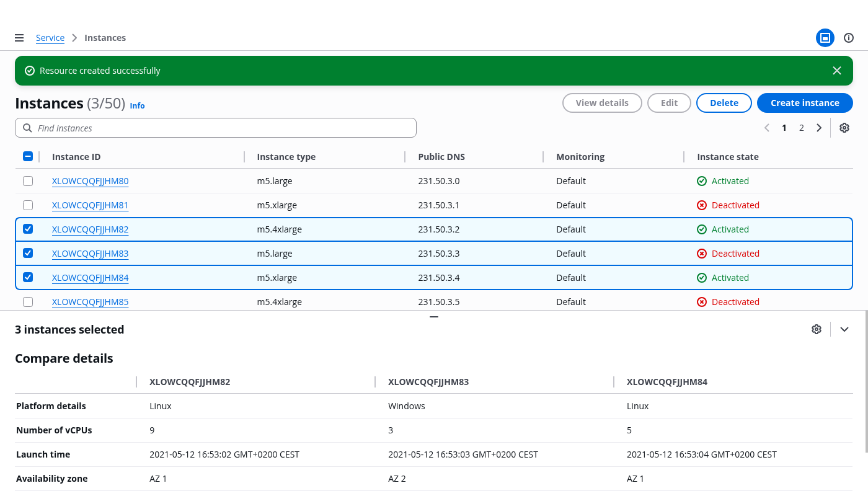The width and height of the screenshot is (868, 496).
Task: Click the Service breadcrumb link
Action: tap(50, 38)
